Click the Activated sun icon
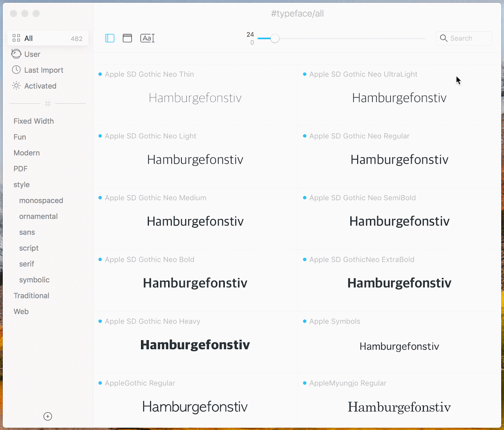The width and height of the screenshot is (504, 430). pyautogui.click(x=16, y=86)
